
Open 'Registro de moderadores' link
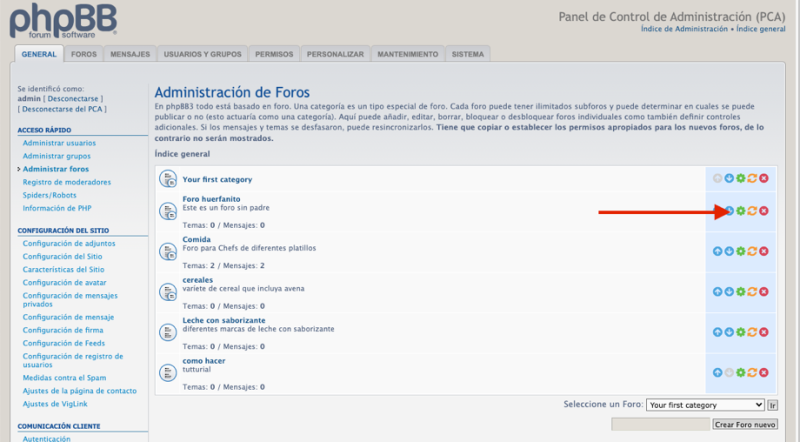(x=67, y=182)
